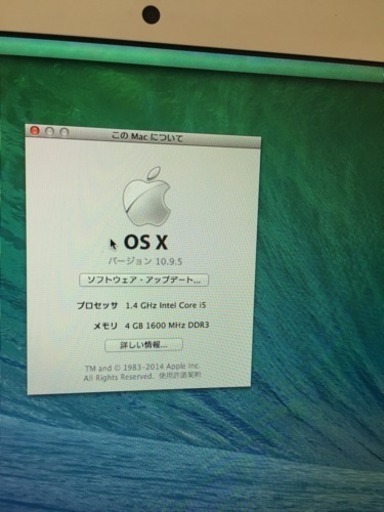Select the 1.4 GHz Intel Core i5 text

(166, 305)
